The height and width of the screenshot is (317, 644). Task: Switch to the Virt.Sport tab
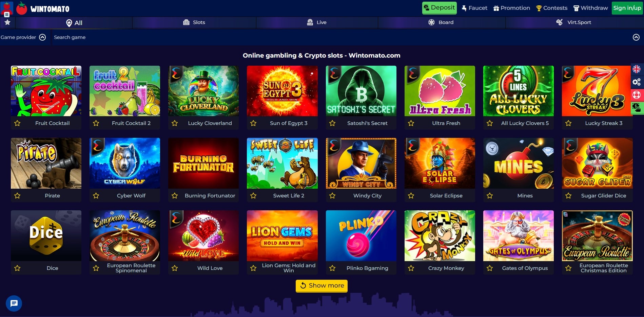(x=574, y=22)
